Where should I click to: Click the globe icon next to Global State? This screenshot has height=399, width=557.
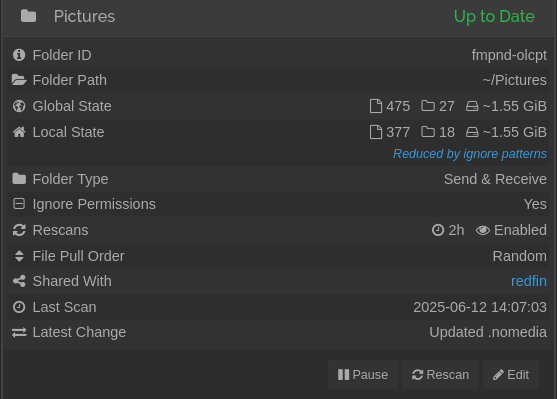pyautogui.click(x=19, y=106)
